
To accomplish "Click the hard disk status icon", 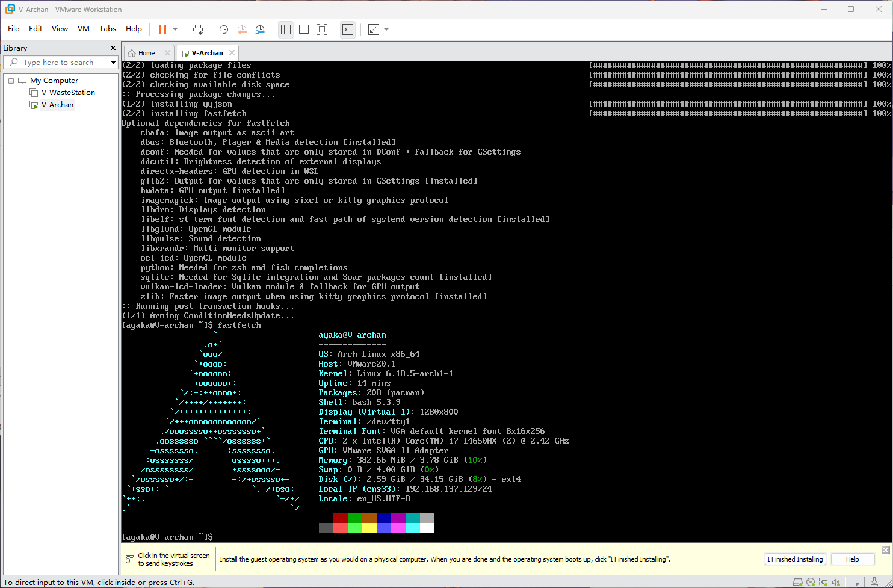I will click(798, 582).
